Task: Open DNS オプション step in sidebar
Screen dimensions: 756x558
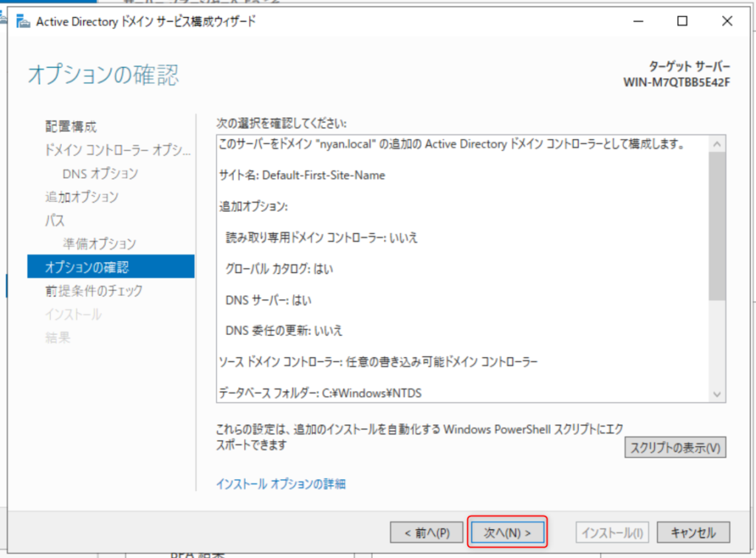Action: point(100,173)
